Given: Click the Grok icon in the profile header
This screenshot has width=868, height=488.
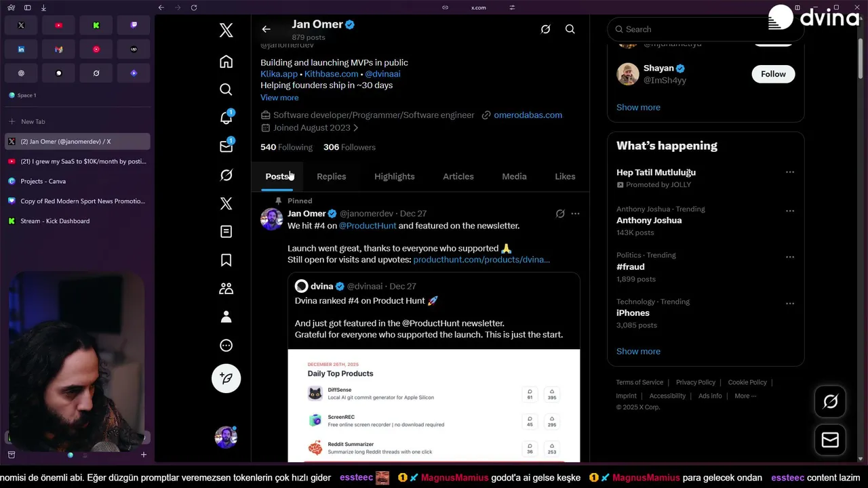Looking at the screenshot, I should click(x=545, y=29).
